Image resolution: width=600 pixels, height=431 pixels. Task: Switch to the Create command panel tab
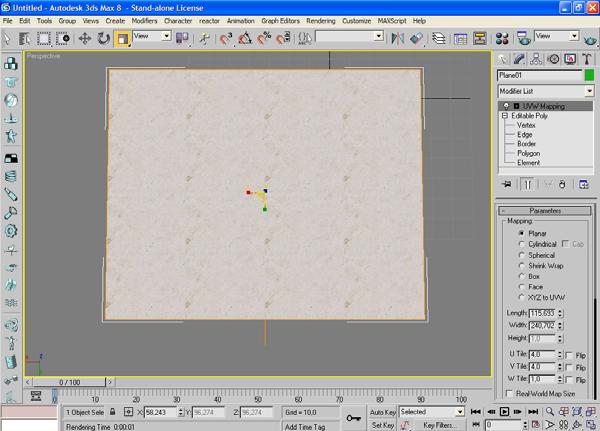502,59
